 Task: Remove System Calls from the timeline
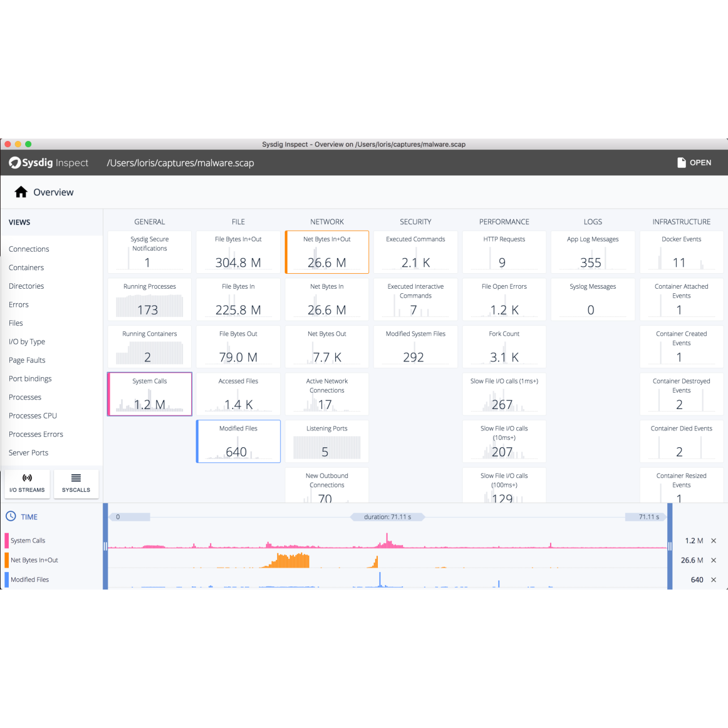pos(713,541)
